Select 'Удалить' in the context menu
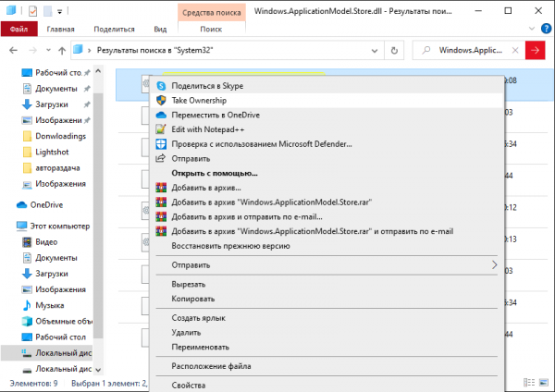The height and width of the screenshot is (392, 555). 186,332
